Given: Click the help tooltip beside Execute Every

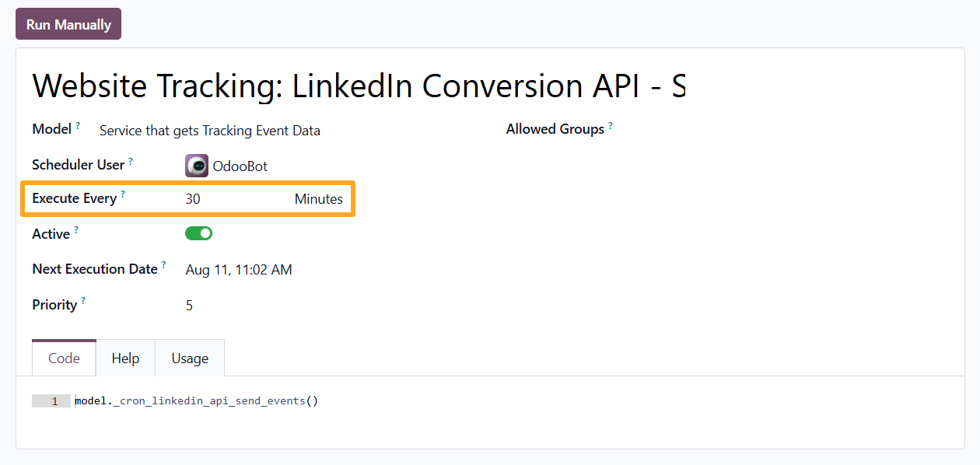Looking at the screenshot, I should coord(123,194).
